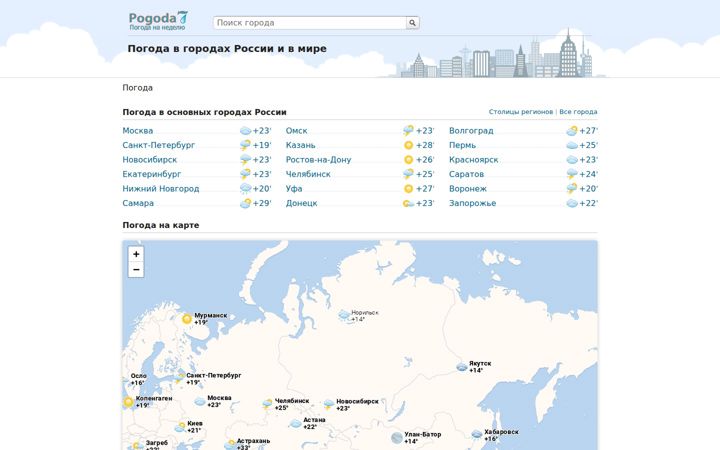Click the Астрахань map label

(253, 444)
